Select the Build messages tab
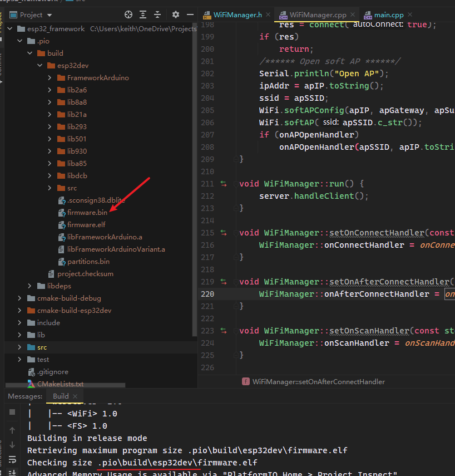This screenshot has height=476, width=455. (61, 396)
